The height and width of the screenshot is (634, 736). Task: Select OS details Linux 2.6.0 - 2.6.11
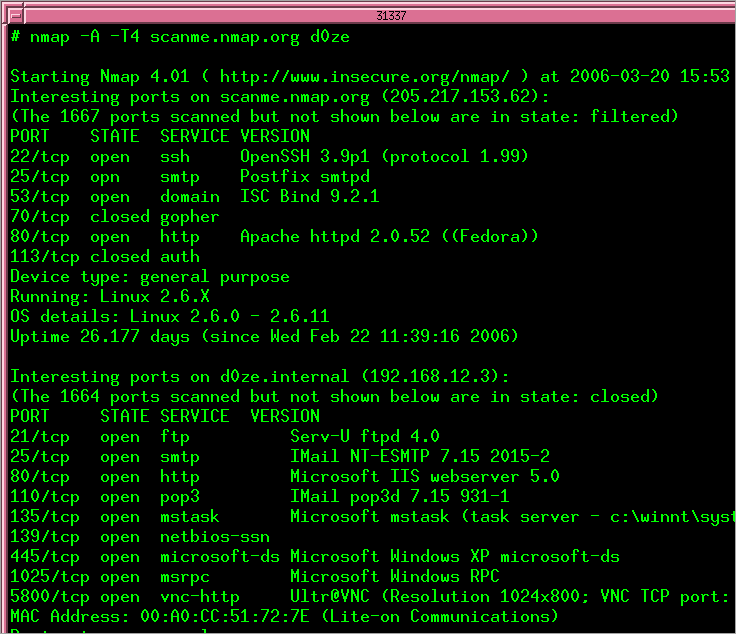pyautogui.click(x=170, y=316)
